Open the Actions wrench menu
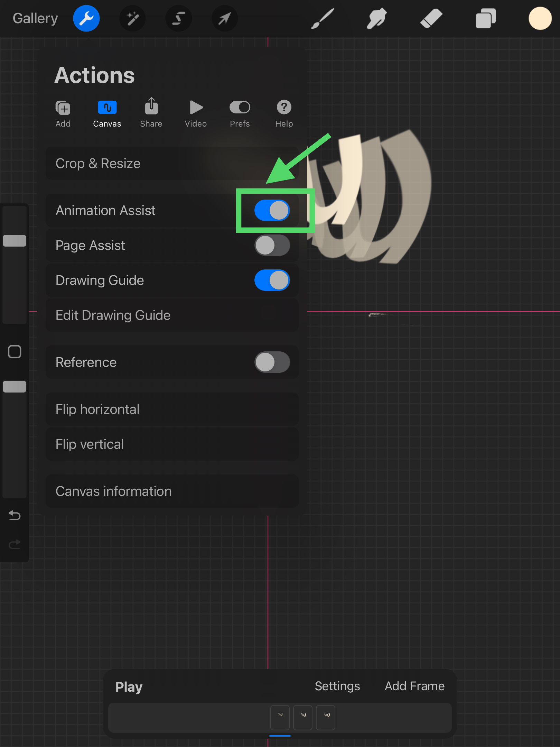This screenshot has width=560, height=747. click(86, 19)
